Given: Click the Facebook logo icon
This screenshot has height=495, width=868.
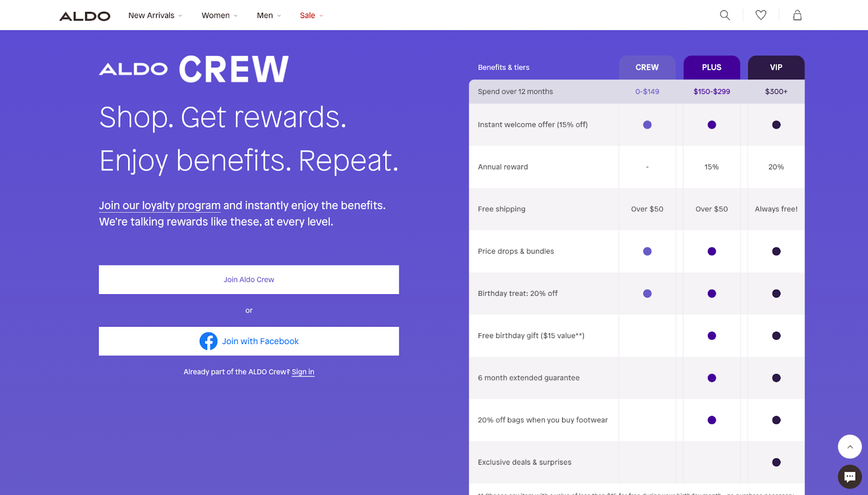Looking at the screenshot, I should pos(208,341).
